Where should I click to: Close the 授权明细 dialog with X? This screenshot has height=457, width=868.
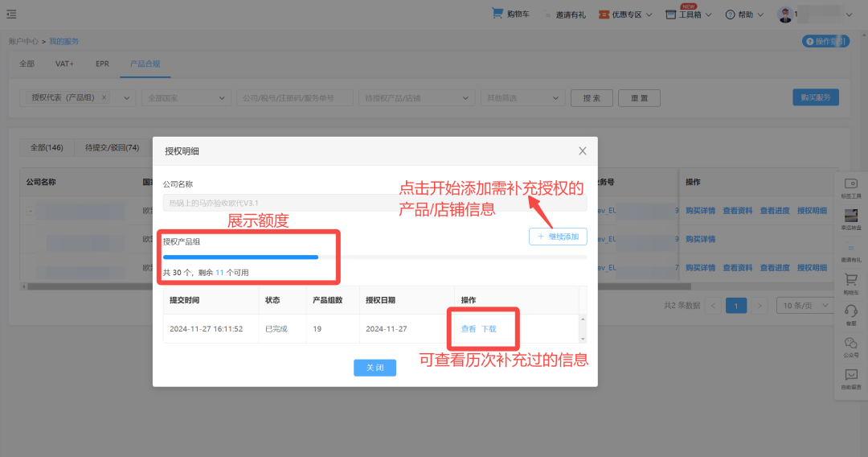click(x=583, y=150)
